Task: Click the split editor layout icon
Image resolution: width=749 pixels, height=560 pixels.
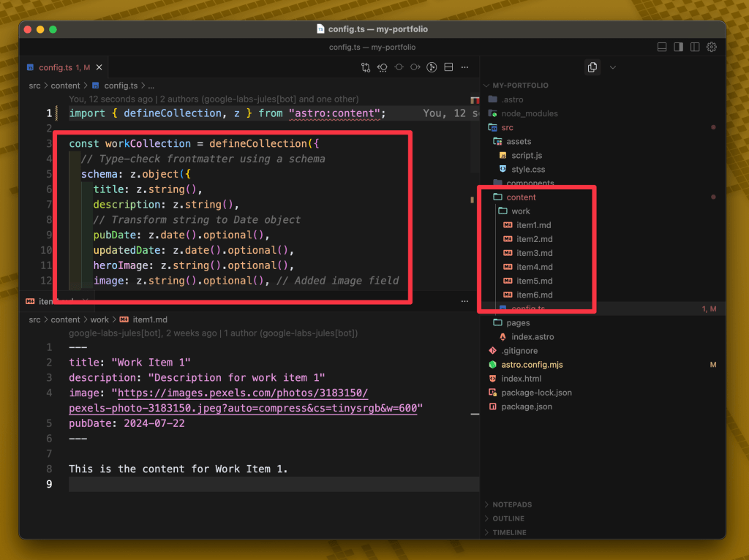Action: [448, 67]
